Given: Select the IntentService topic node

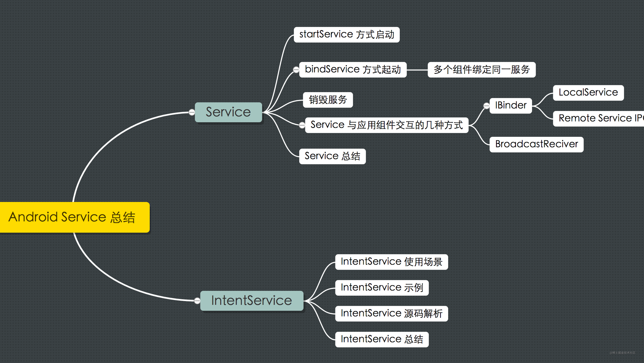Looking at the screenshot, I should coord(252,301).
